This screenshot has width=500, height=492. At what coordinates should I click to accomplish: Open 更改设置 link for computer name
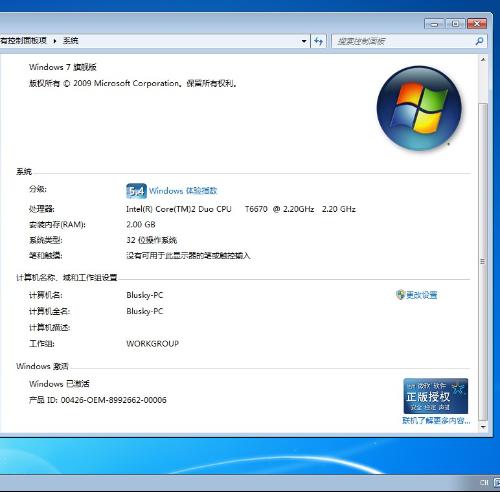pos(421,295)
